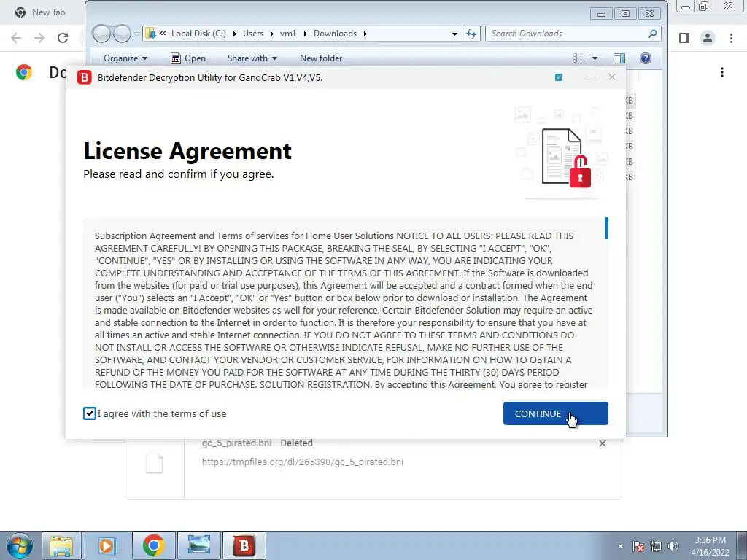
Task: Open the Chrome three-dot menu
Action: (x=731, y=38)
